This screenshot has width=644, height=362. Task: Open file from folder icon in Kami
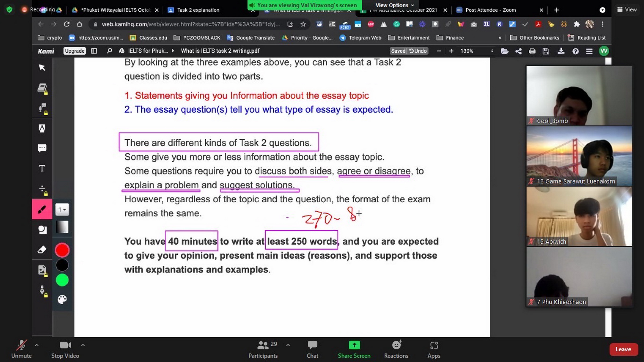(x=505, y=51)
